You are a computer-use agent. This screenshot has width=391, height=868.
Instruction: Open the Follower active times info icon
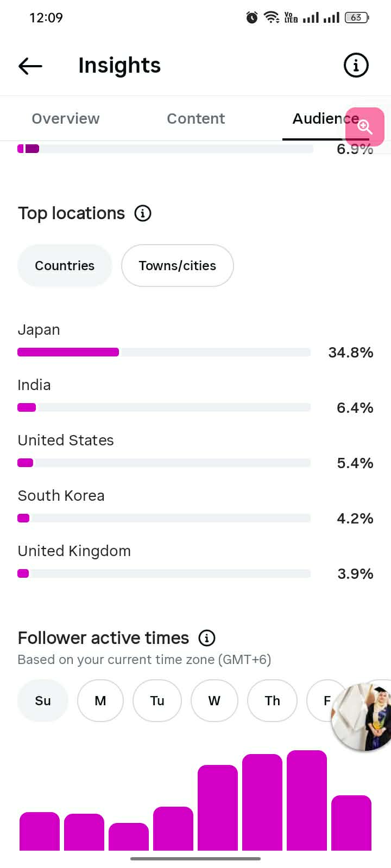click(x=207, y=638)
